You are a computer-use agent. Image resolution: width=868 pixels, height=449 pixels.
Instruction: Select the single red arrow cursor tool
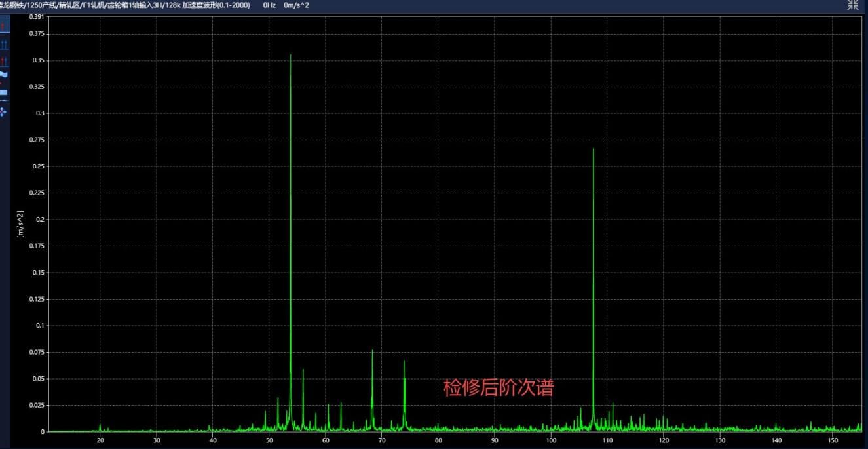pos(5,26)
